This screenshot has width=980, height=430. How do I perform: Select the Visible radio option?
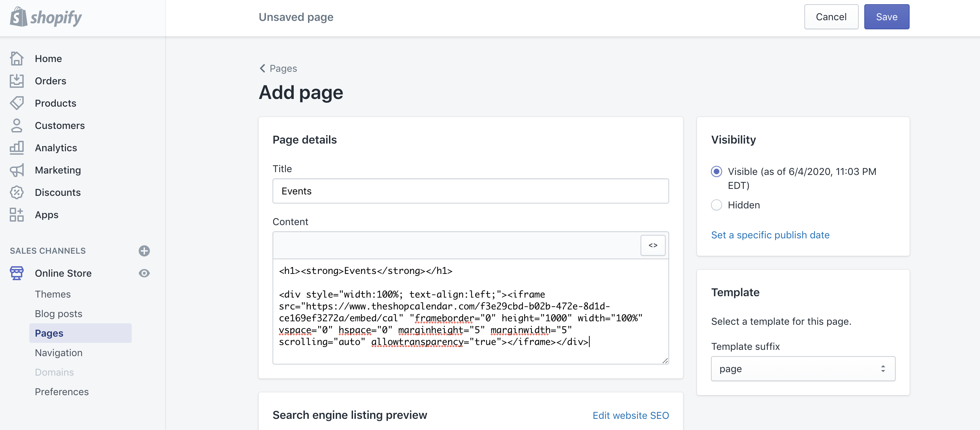tap(717, 172)
